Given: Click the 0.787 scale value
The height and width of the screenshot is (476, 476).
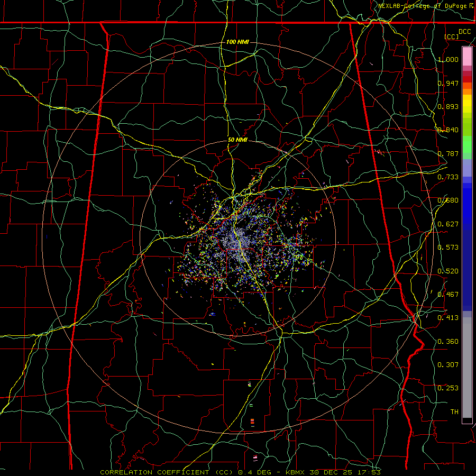Looking at the screenshot, I should click(448, 153).
